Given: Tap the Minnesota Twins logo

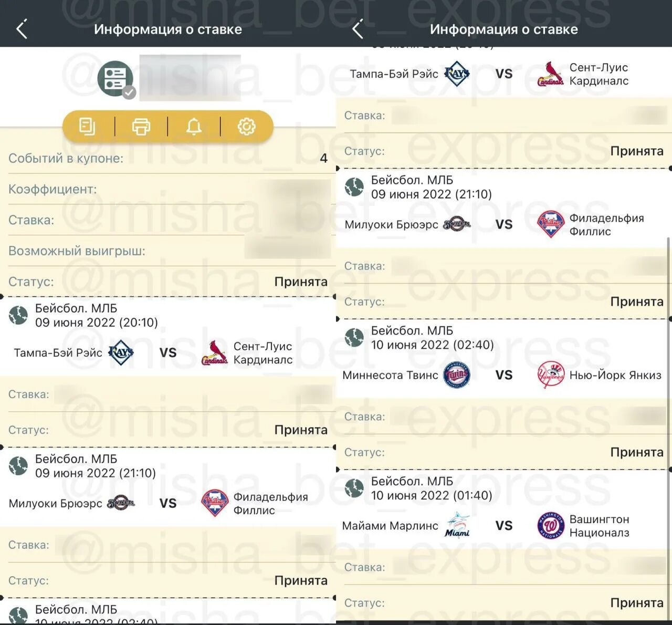Looking at the screenshot, I should [457, 375].
